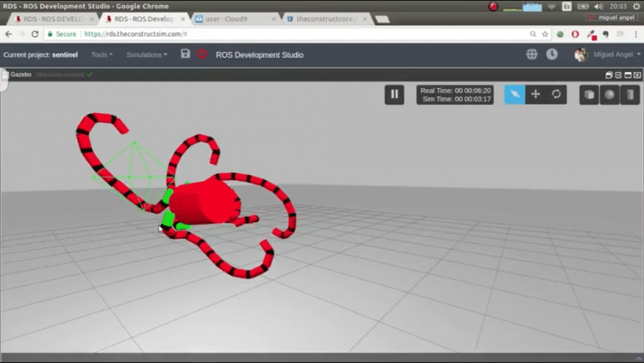Select the translate move tool
The height and width of the screenshot is (363, 644).
(x=536, y=95)
